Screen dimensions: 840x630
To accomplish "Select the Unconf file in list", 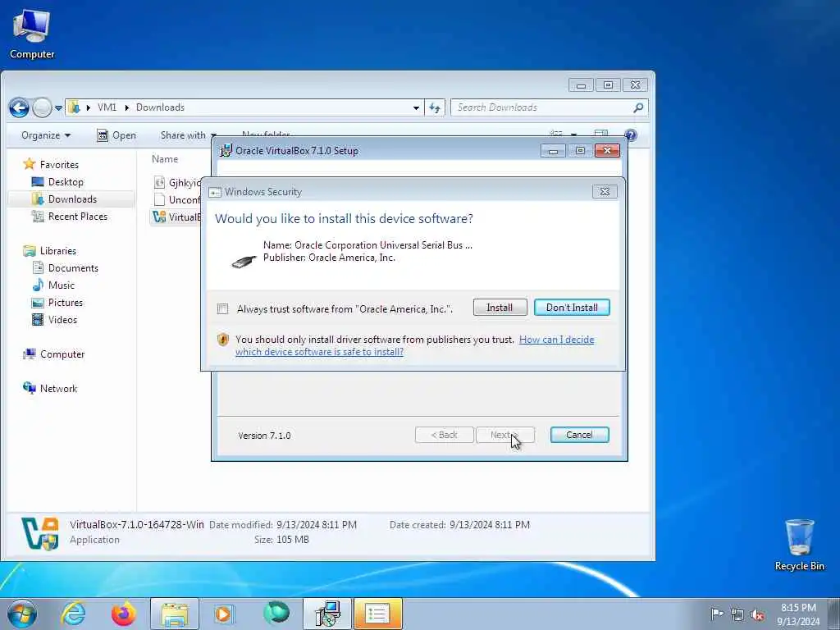I will pyautogui.click(x=177, y=200).
